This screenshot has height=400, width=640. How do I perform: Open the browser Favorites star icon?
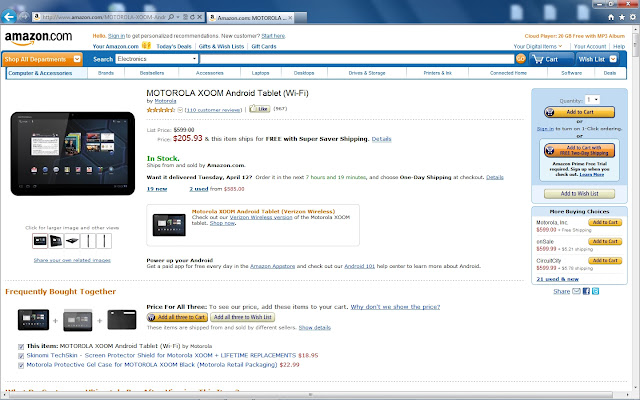tap(622, 17)
